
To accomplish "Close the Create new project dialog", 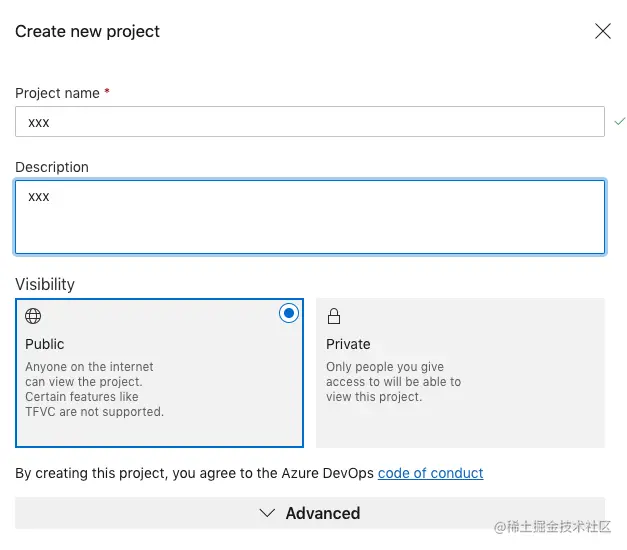I will [603, 31].
